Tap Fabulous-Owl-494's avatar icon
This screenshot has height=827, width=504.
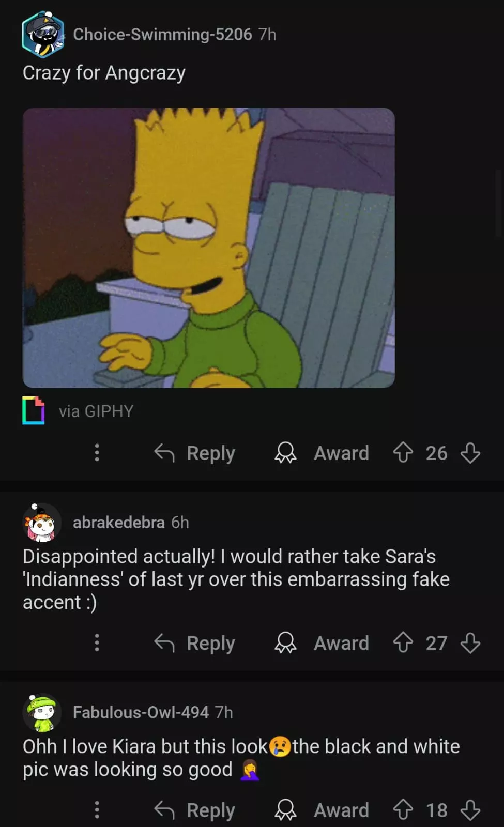click(x=41, y=713)
